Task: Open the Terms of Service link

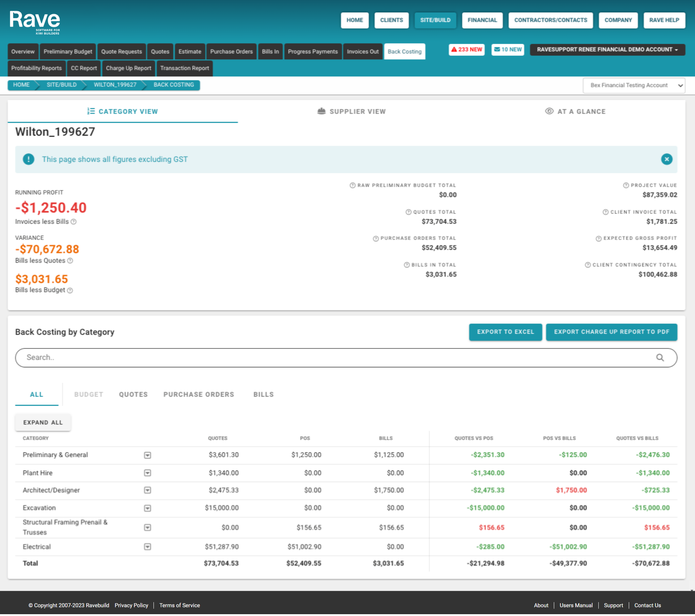Action: (180, 605)
